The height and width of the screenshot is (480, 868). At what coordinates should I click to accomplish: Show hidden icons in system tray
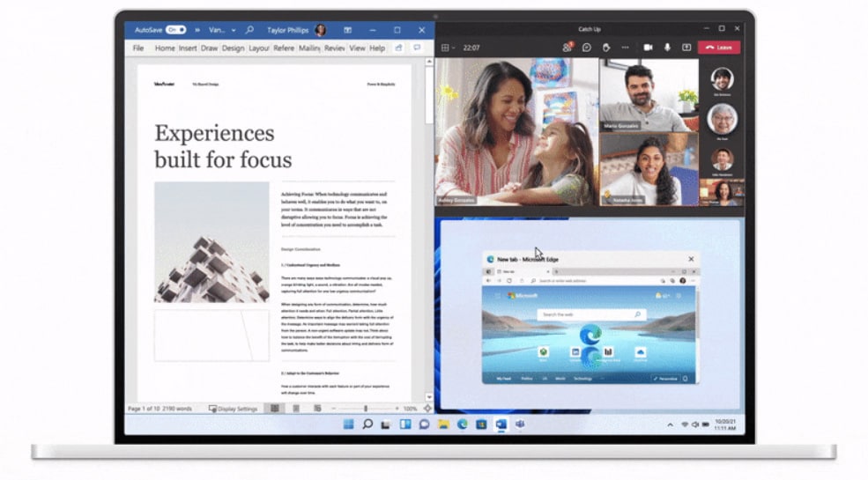(x=670, y=425)
